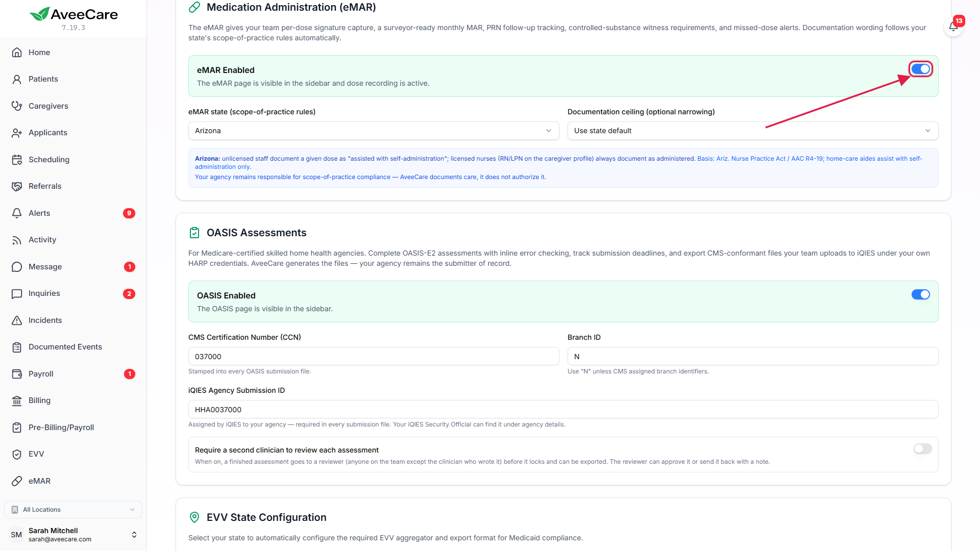Click the SM user avatar
Viewport: 980px width, 551px height.
16,535
